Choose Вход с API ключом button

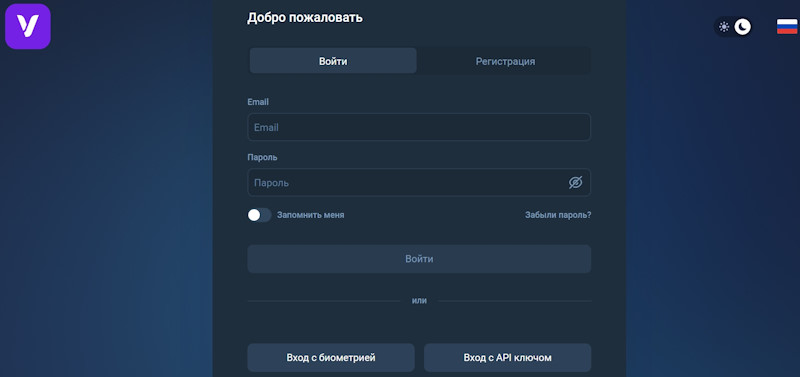coord(508,358)
